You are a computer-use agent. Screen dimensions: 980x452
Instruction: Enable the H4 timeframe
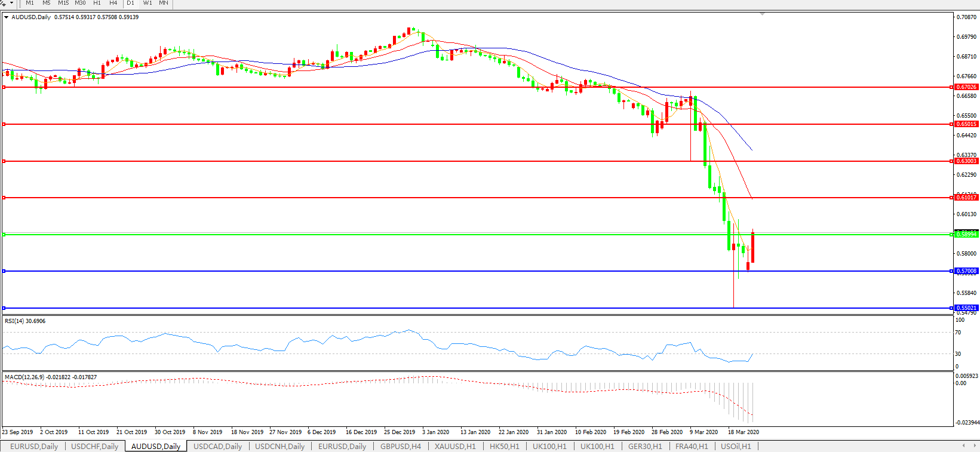[x=113, y=3]
